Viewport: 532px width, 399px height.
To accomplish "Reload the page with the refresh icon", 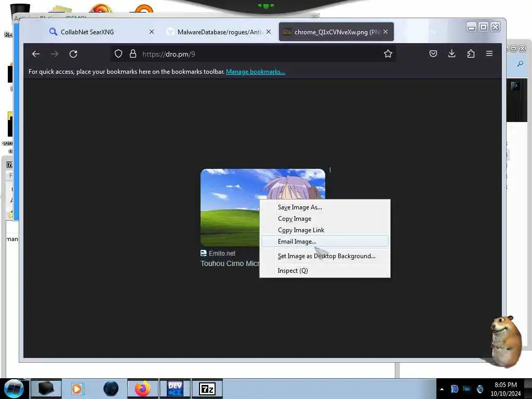I will [73, 54].
